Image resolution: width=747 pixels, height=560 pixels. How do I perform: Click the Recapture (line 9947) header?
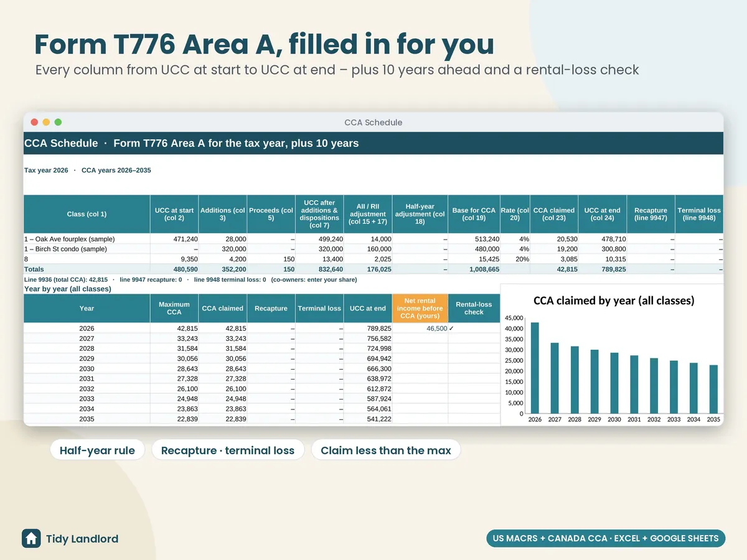[x=651, y=214]
